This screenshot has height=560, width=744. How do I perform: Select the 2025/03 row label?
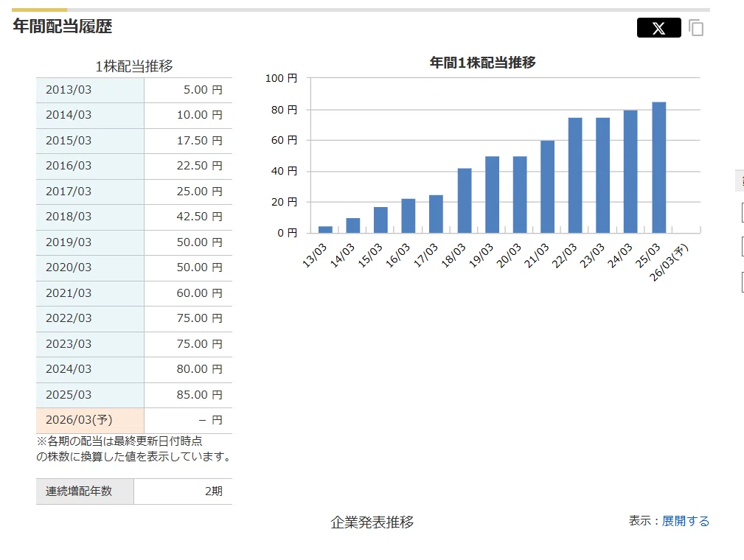pos(90,394)
